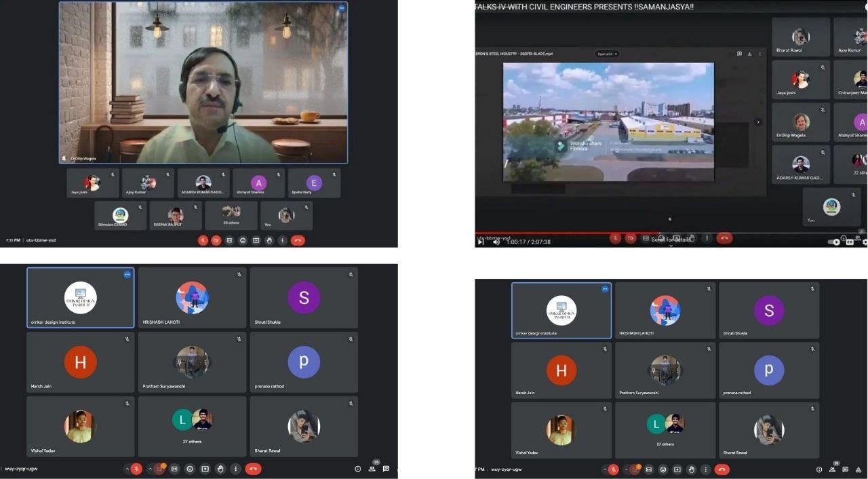
Task: Expand microphone settings arrow in lower-left screenshot
Action: (127, 469)
